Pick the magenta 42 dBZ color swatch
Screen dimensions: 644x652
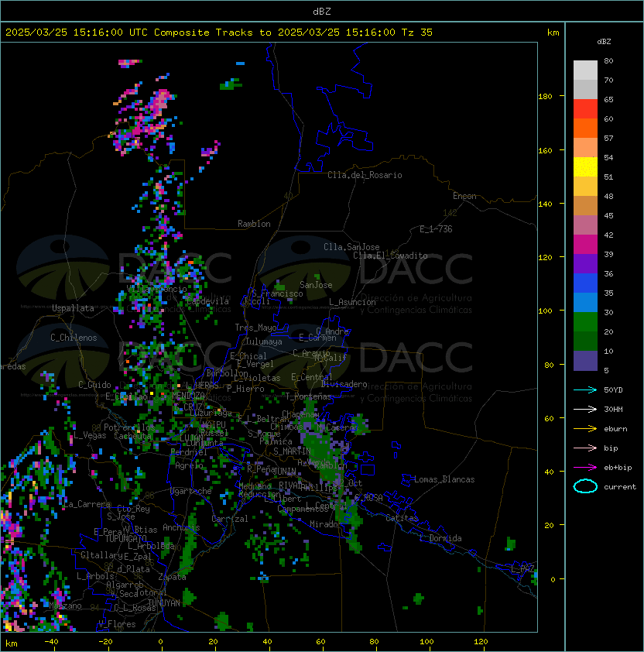click(x=585, y=245)
